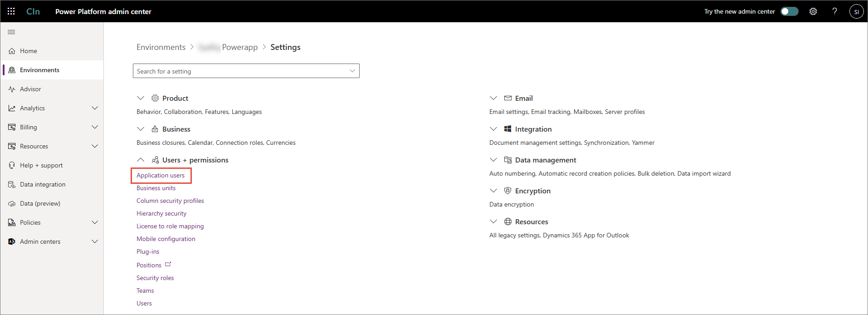Click the Data (preview) cloud icon

(x=12, y=203)
